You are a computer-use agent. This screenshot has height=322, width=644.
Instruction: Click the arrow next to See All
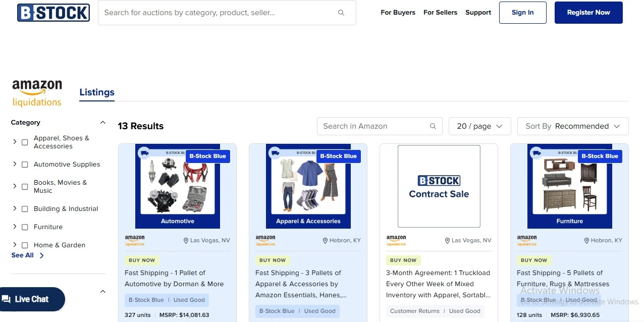tap(41, 255)
